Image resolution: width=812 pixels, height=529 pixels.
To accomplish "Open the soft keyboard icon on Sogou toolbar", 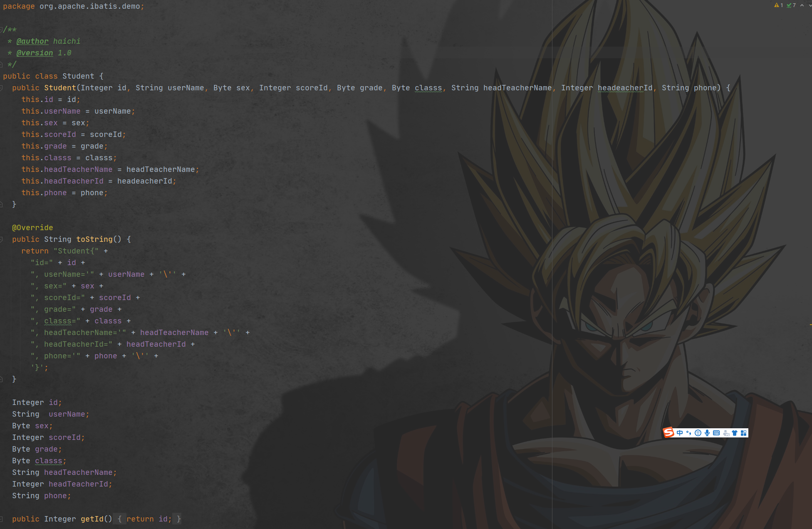I will click(716, 433).
